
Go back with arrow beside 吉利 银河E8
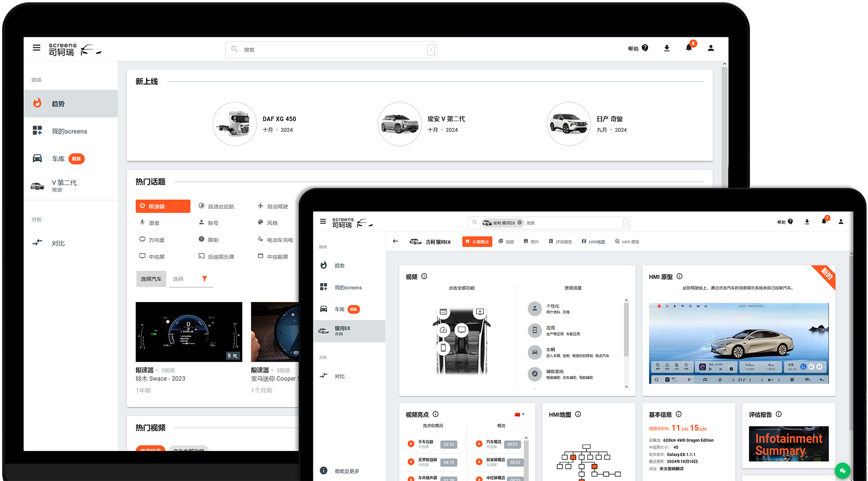coord(395,241)
